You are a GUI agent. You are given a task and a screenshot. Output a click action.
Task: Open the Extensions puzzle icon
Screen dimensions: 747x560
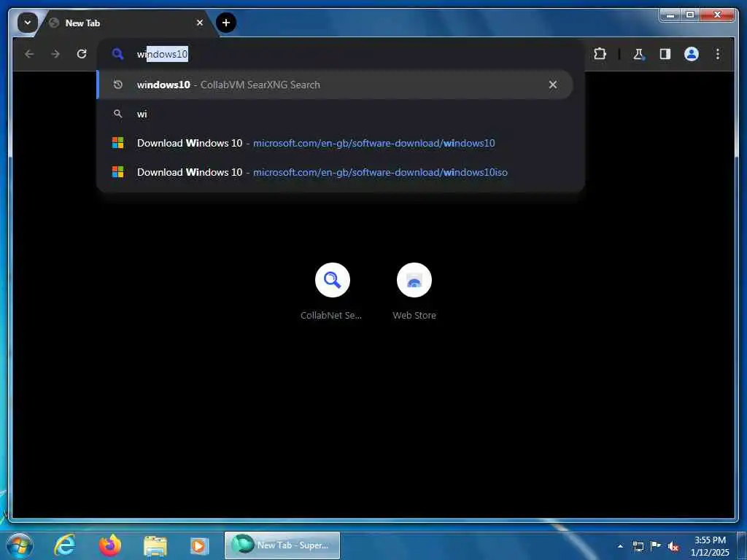[600, 54]
